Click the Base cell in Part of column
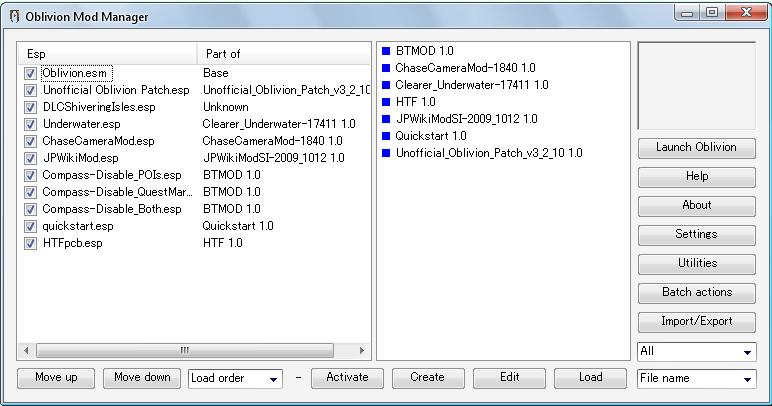The image size is (772, 406). pyautogui.click(x=216, y=73)
